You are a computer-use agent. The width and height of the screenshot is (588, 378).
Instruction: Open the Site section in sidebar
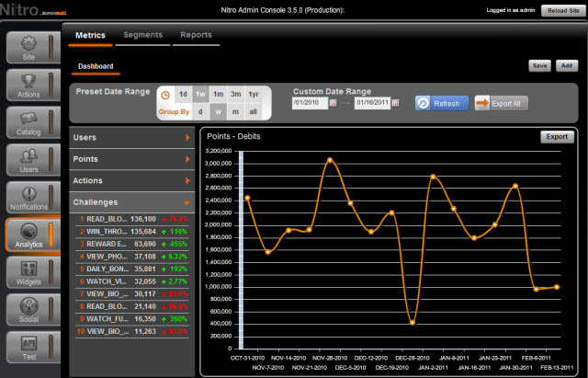(29, 48)
